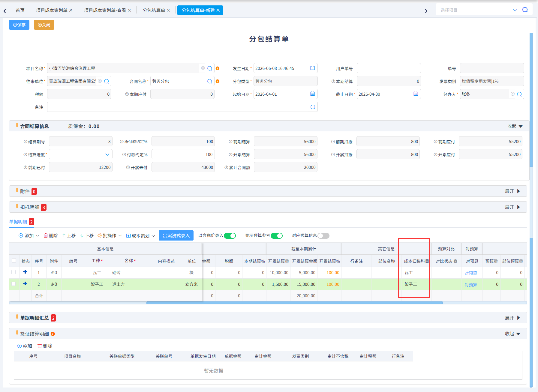Click plus icon in row 2 架子工
This screenshot has height=392, width=538.
(25, 283)
